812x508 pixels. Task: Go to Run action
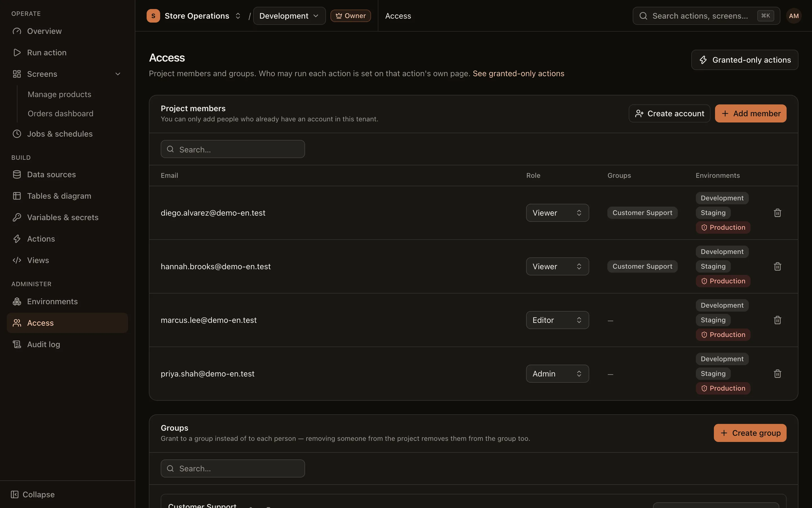coord(67,52)
